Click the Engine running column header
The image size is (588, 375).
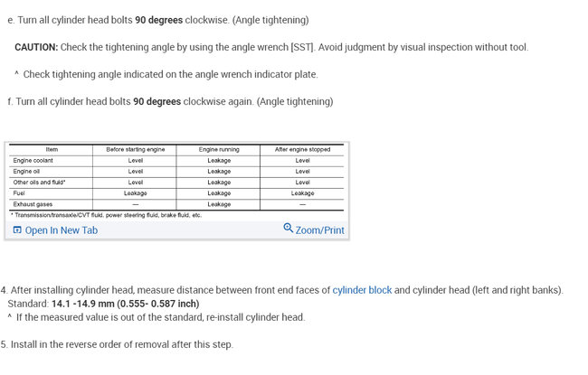click(219, 149)
